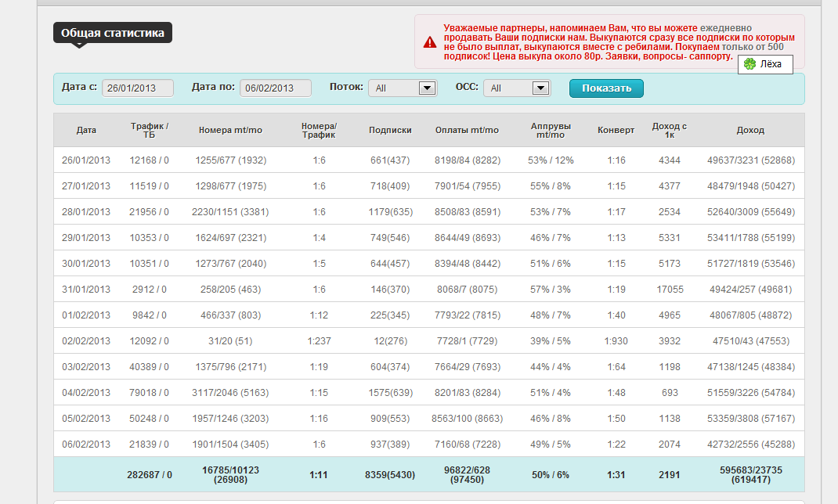
Task: Select the date cell 06/02/2013 in the table
Action: (86, 445)
